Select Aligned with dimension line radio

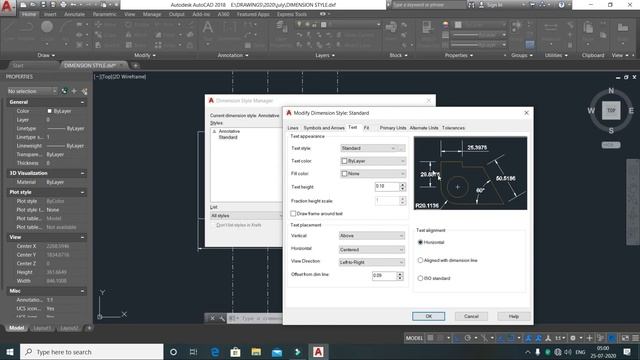420,260
